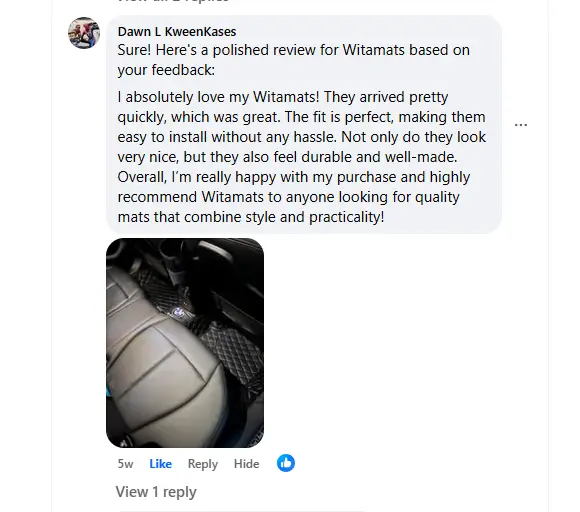580x512 pixels.
Task: Click the blue thumbs-up reaction icon
Action: pyautogui.click(x=286, y=463)
